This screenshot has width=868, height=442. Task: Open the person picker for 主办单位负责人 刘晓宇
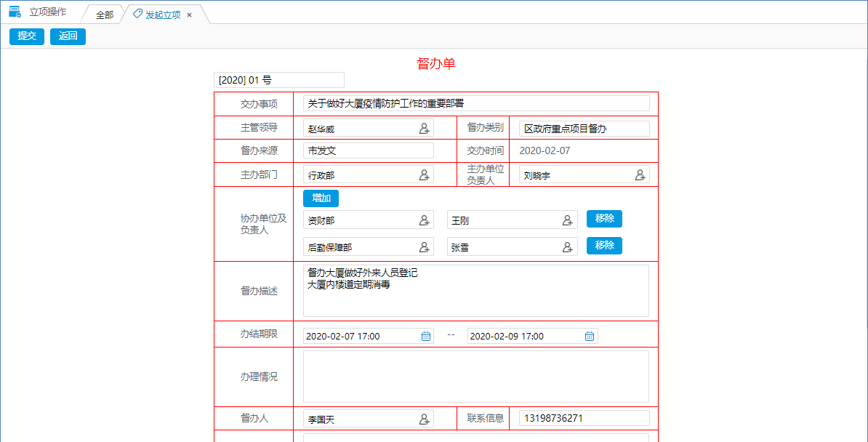tap(640, 174)
